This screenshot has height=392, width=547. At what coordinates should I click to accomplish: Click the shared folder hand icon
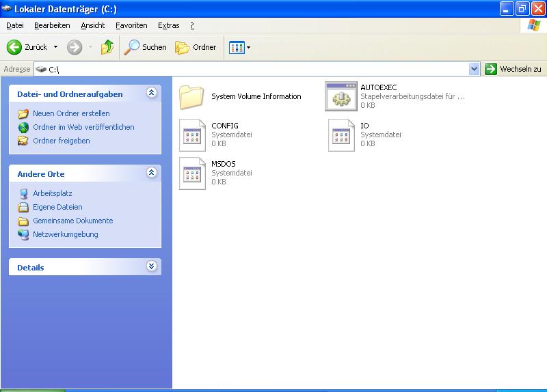coord(23,141)
